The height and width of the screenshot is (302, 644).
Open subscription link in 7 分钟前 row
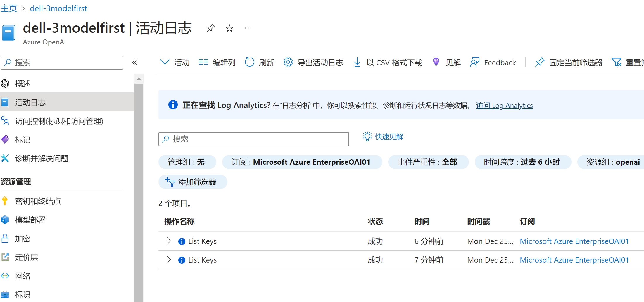click(x=574, y=260)
